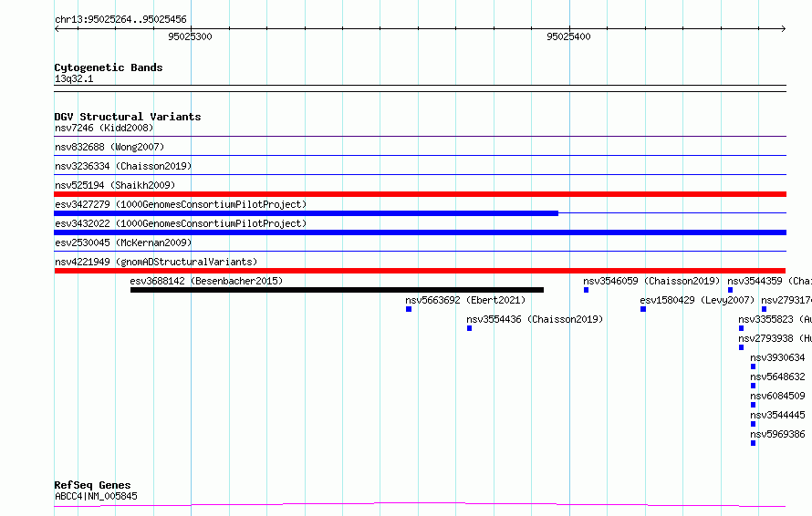Click blue marker under nsv3554436 (Chaisson2019)
The width and height of the screenshot is (812, 516).
[x=469, y=328]
